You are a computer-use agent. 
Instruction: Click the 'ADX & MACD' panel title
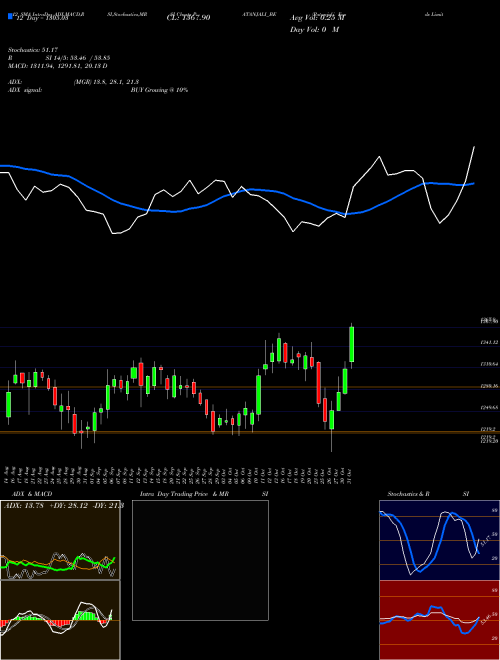pos(32,494)
